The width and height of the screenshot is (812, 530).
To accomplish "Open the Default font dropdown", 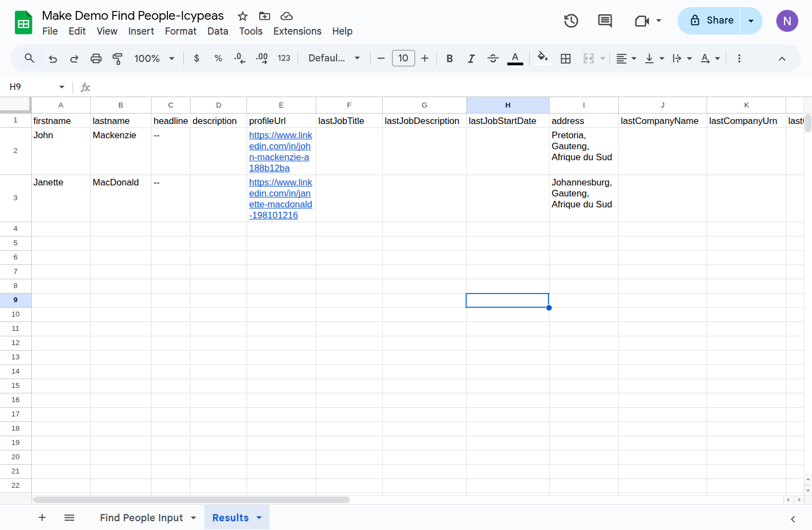I will pos(334,58).
